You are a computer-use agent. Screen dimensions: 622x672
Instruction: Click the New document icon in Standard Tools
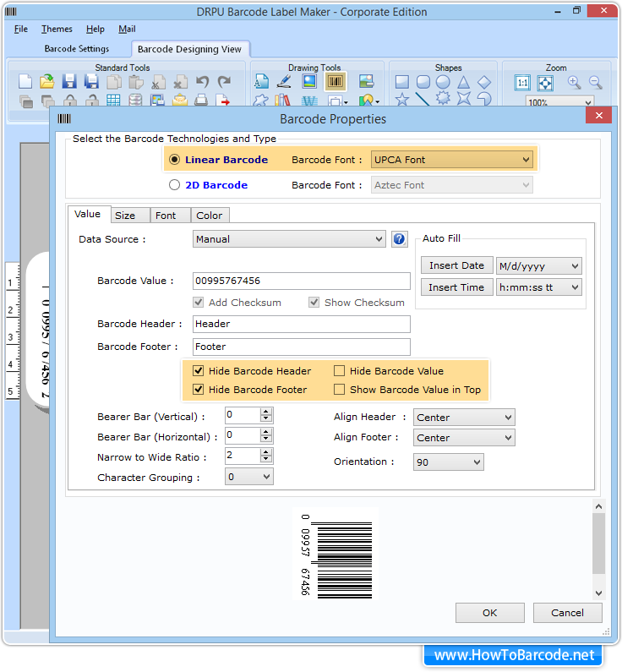pos(25,81)
